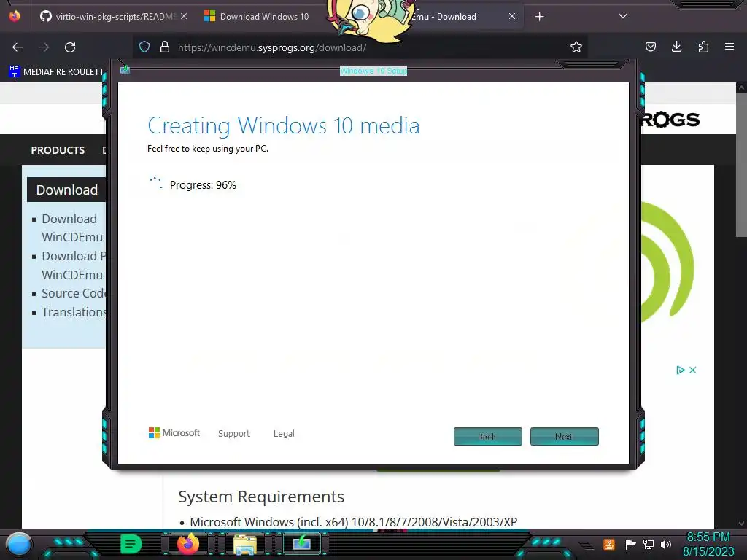Click the SysProgs logo on the website

tap(670, 120)
